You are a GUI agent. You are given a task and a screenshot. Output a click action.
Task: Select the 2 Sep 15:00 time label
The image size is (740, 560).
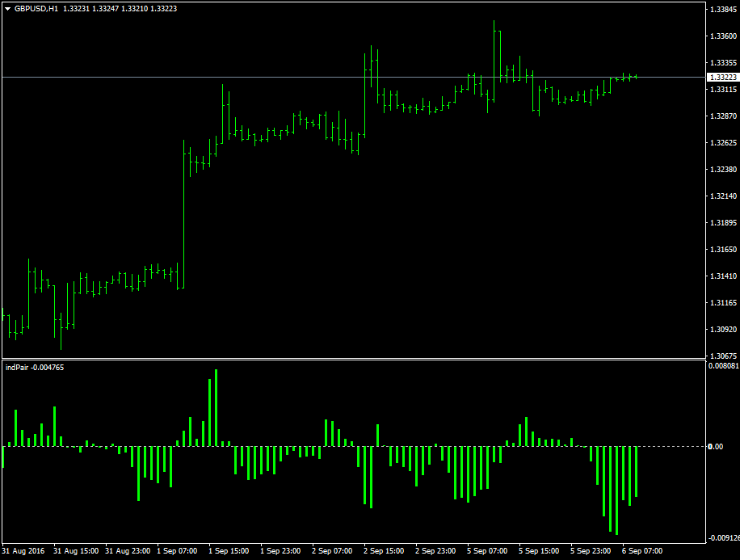pos(384,551)
